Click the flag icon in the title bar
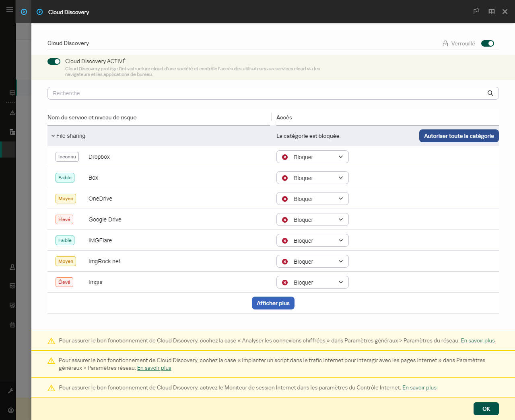The image size is (515, 420). point(476,11)
